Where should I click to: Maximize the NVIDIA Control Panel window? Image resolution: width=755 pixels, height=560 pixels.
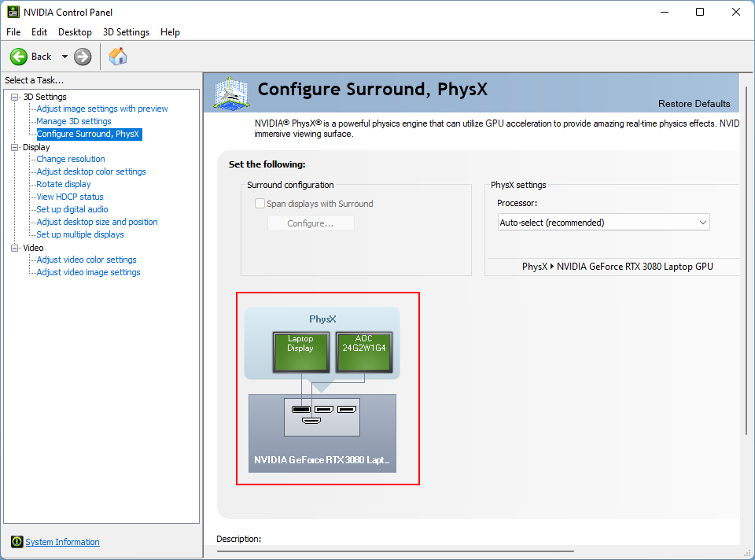coord(700,12)
